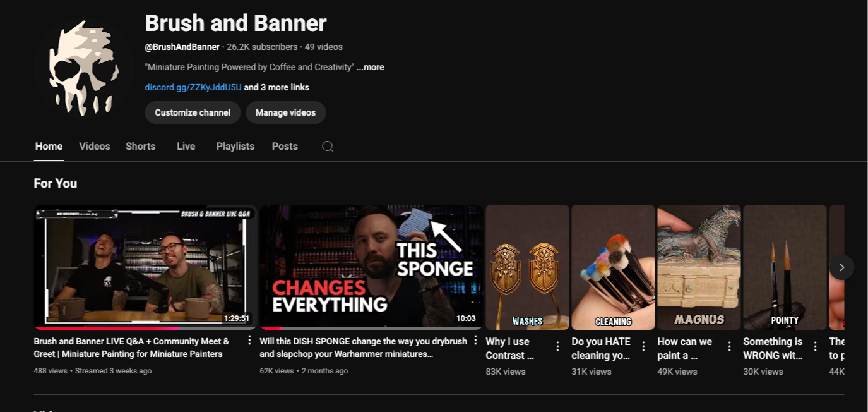Open the 'THIS SPONGE CHANGES EVERYTHING' thumbnail
This screenshot has width=868, height=412.
pos(371,267)
